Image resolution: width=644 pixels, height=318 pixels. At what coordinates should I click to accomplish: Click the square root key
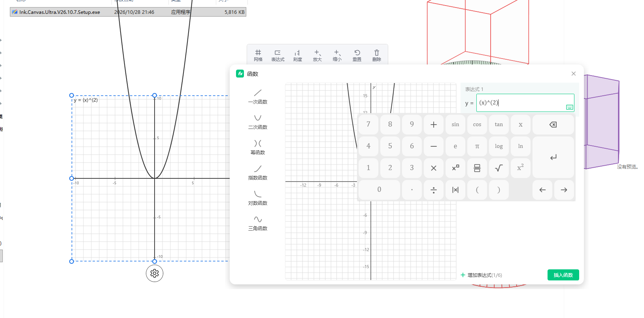tap(499, 168)
